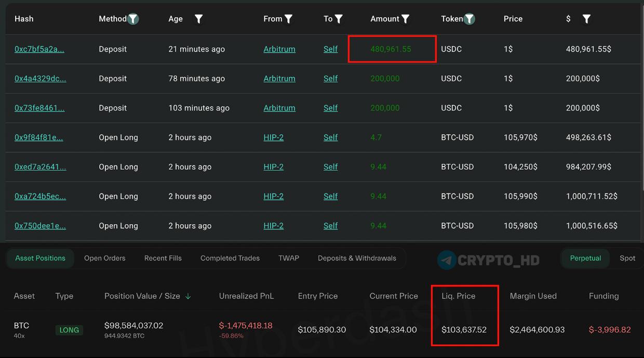The image size is (644, 358).
Task: Select the 1,000,711.52$ value
Action: 592,197
